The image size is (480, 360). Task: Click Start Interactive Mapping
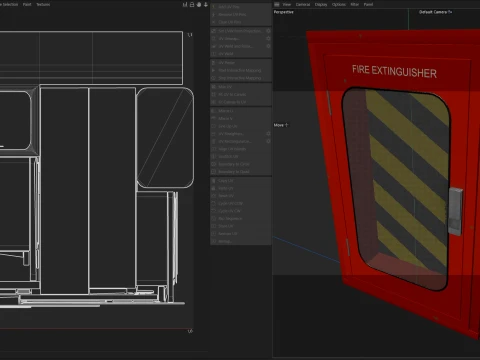240,70
